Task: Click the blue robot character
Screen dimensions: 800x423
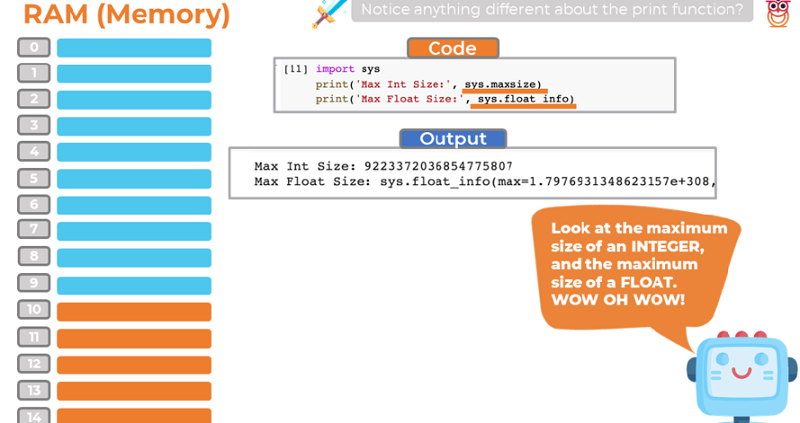Action: point(741,377)
